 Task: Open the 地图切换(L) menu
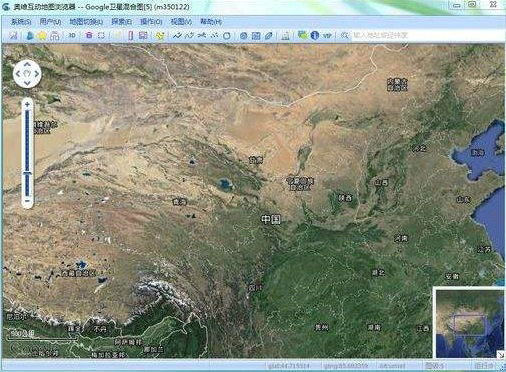pos(86,22)
